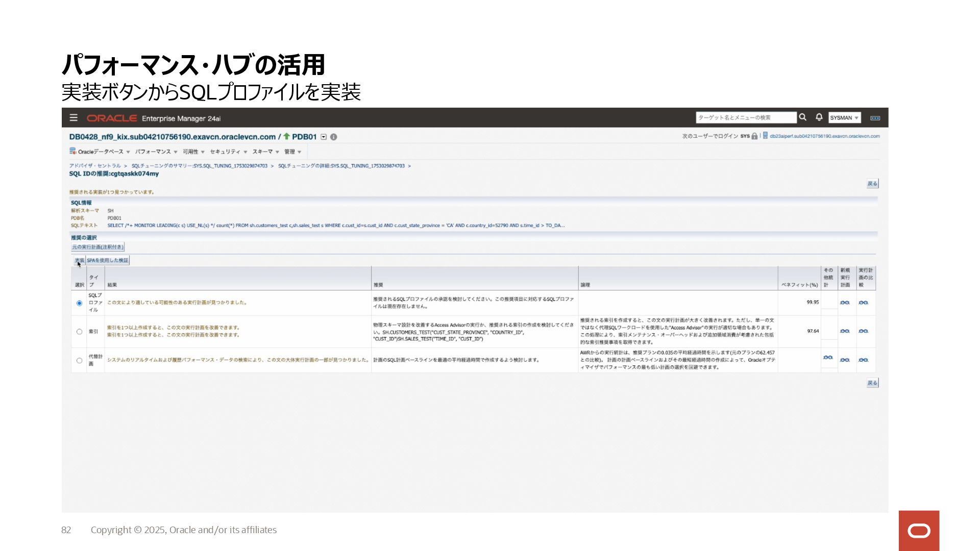Click the bottom 戻る button

(872, 383)
